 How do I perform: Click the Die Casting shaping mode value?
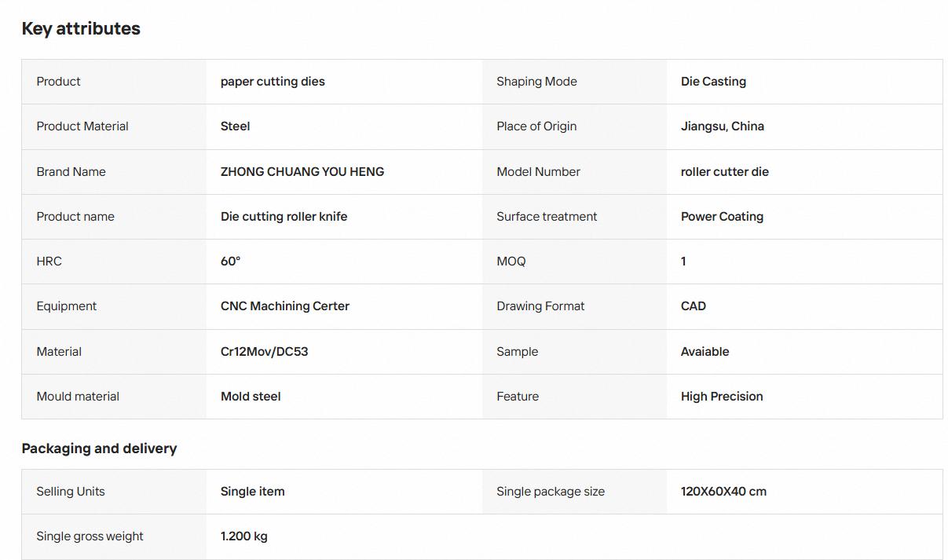coord(713,82)
